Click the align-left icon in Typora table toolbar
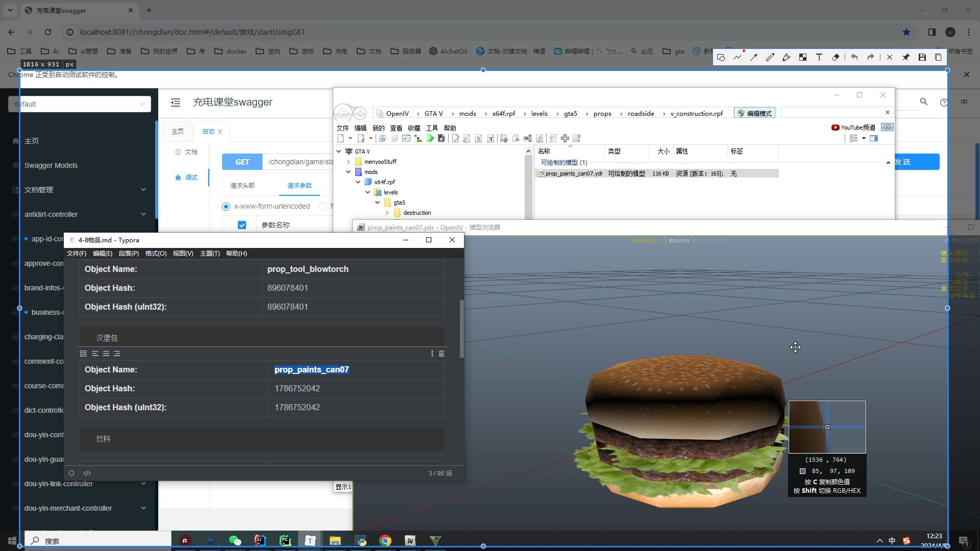 pyautogui.click(x=95, y=354)
